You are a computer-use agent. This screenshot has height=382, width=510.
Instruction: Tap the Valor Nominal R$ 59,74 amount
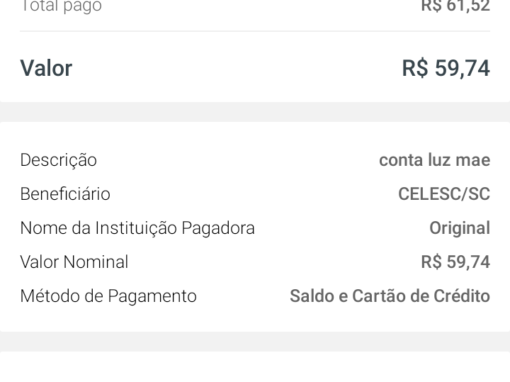[455, 262]
